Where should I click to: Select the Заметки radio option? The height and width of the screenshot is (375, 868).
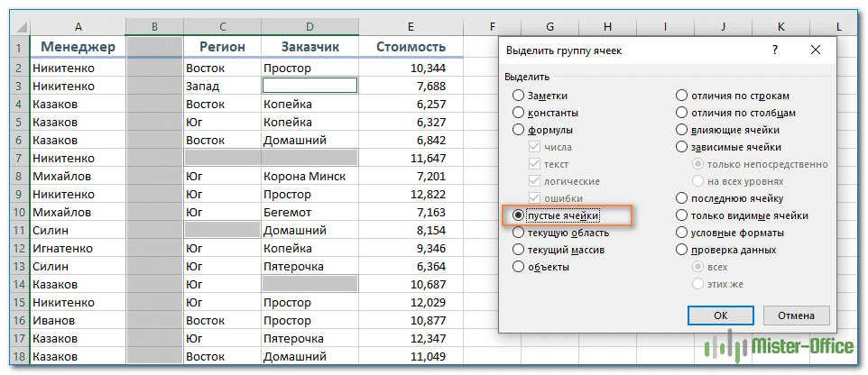[518, 95]
